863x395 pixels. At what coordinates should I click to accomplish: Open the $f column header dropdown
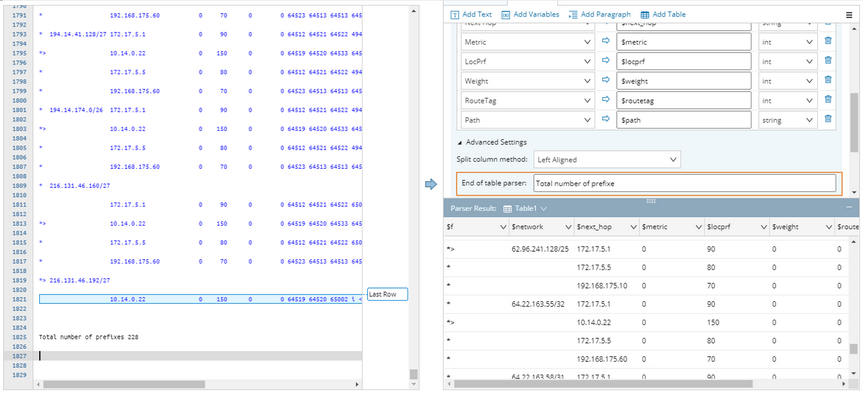click(503, 227)
